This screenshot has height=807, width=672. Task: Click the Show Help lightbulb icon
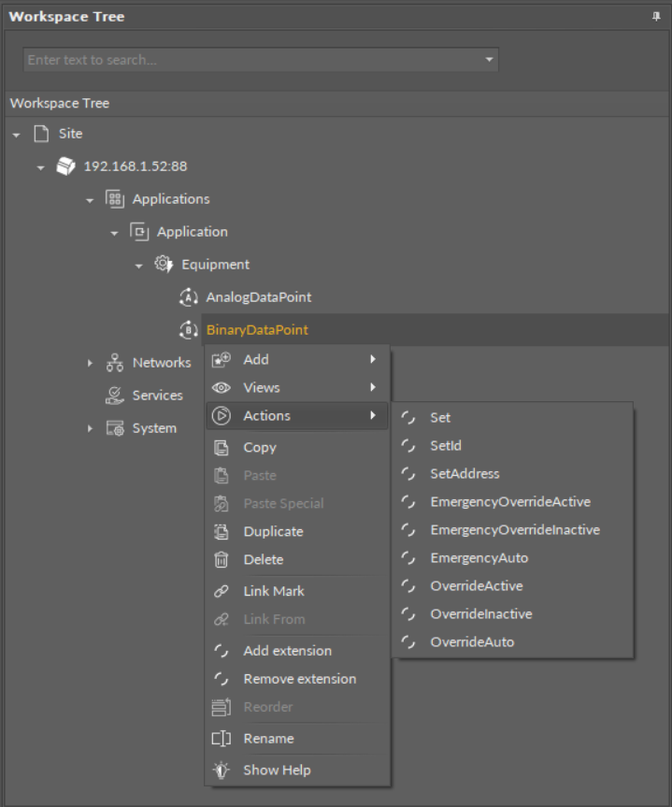coord(222,771)
